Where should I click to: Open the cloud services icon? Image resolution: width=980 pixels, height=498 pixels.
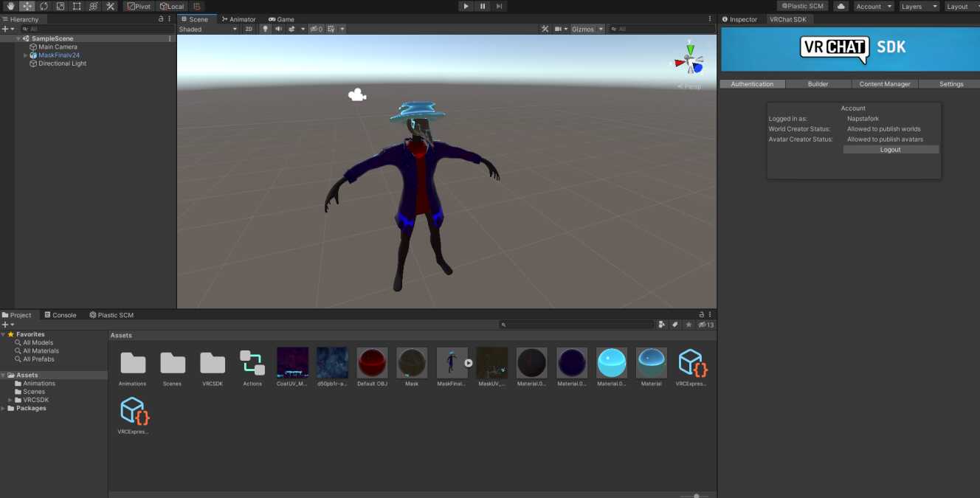coord(841,6)
